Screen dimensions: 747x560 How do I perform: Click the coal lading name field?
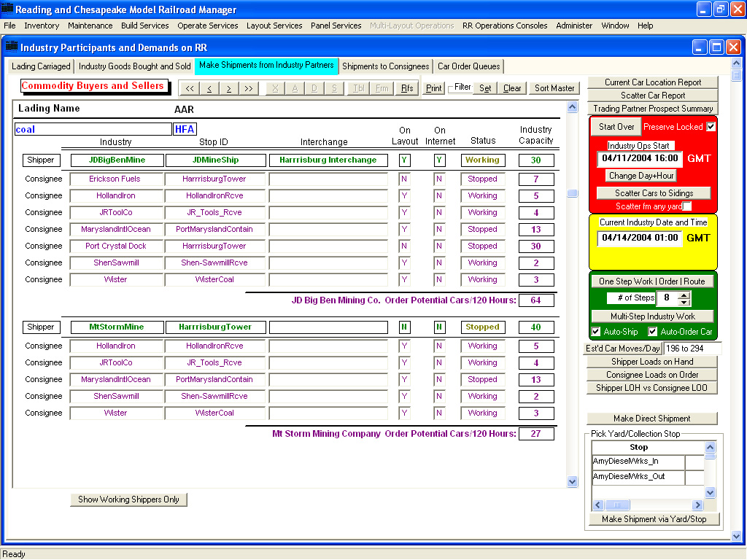(93, 129)
